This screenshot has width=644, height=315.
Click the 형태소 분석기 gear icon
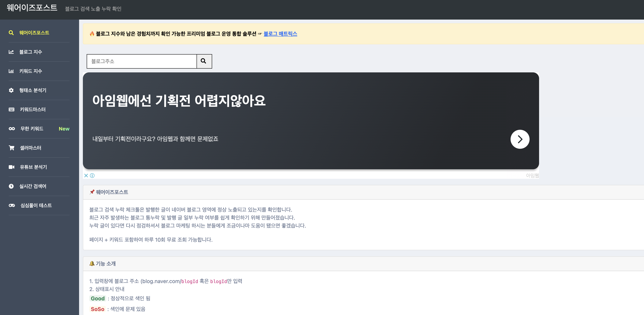coord(11,90)
